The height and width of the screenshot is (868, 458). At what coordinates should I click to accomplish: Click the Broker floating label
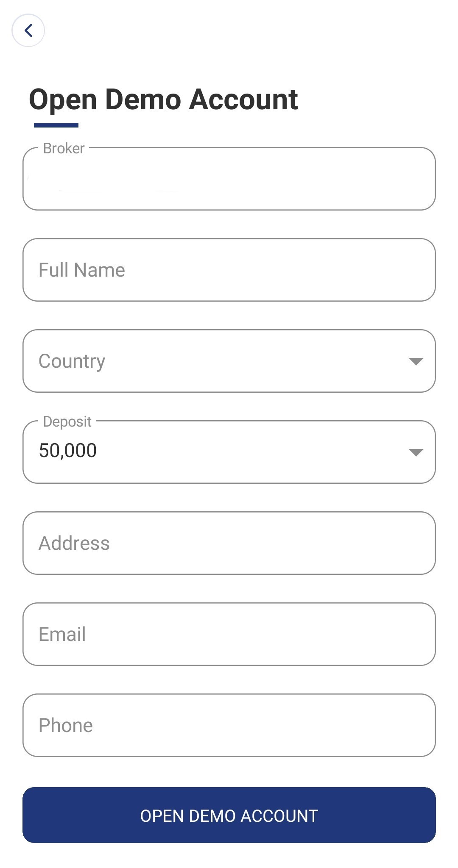tap(64, 148)
